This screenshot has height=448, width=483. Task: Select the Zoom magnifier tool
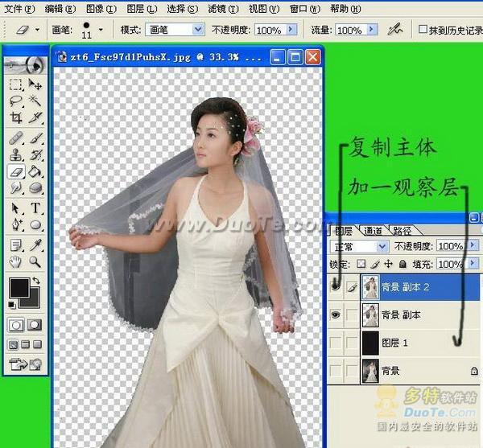tap(35, 262)
